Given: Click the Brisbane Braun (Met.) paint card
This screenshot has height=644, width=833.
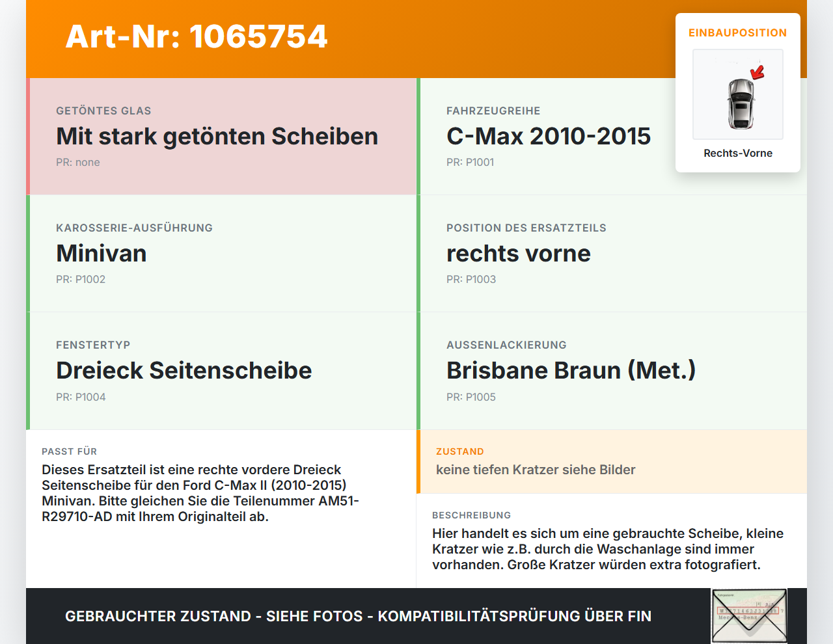Looking at the screenshot, I should [x=612, y=371].
